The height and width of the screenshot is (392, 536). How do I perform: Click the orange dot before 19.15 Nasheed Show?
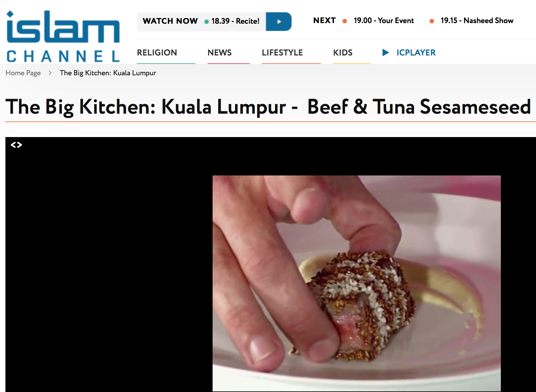pos(432,21)
